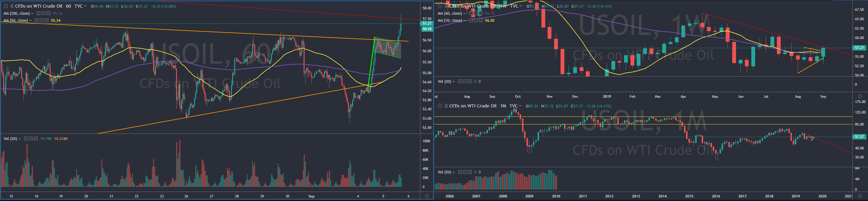Collapse the weekly chart legend
This screenshot has height=201, width=868.
[440, 6]
